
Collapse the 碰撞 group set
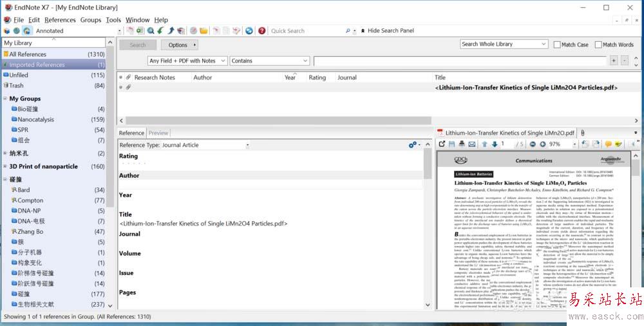[5, 179]
